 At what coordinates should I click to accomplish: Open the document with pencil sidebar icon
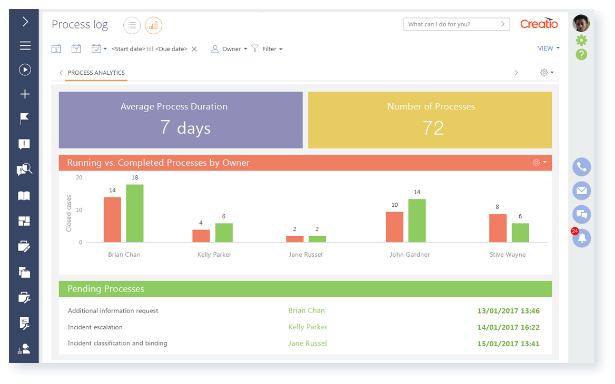[x=24, y=323]
